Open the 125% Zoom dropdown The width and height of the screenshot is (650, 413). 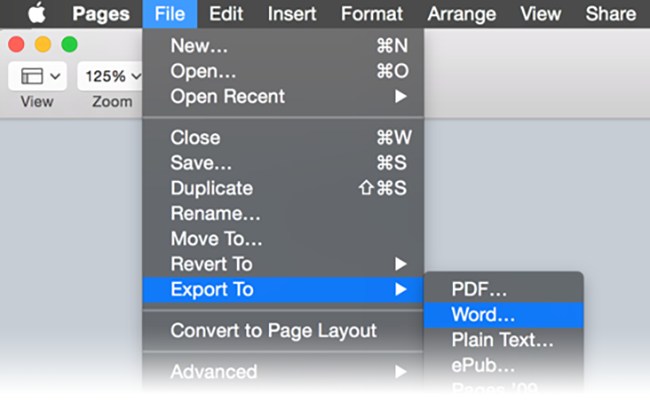point(110,76)
